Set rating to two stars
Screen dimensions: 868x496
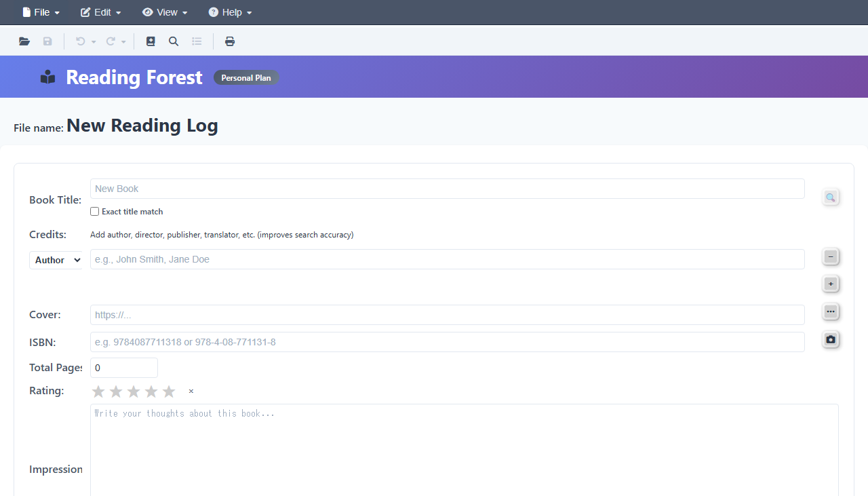click(116, 392)
